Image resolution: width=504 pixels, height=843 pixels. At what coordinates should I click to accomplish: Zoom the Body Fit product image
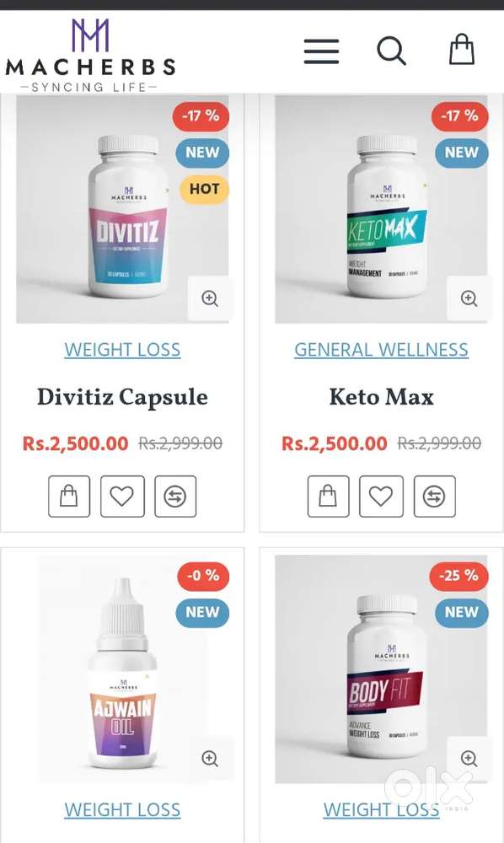[469, 759]
